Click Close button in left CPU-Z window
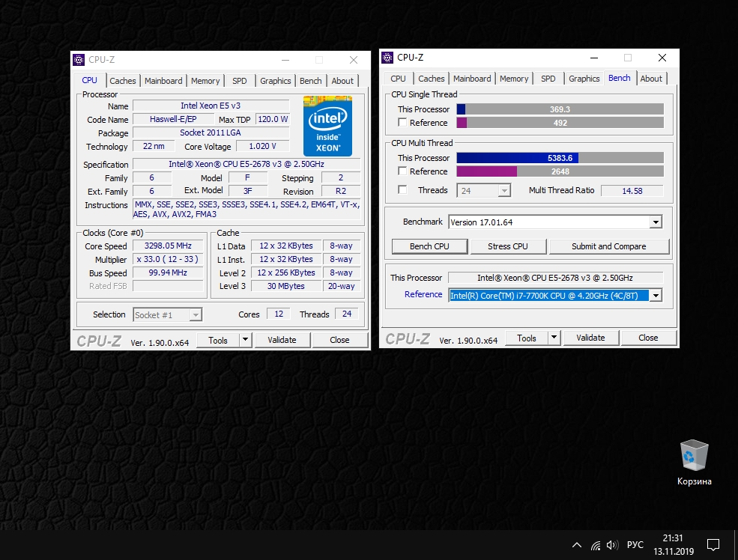This screenshot has height=560, width=738. click(x=339, y=340)
